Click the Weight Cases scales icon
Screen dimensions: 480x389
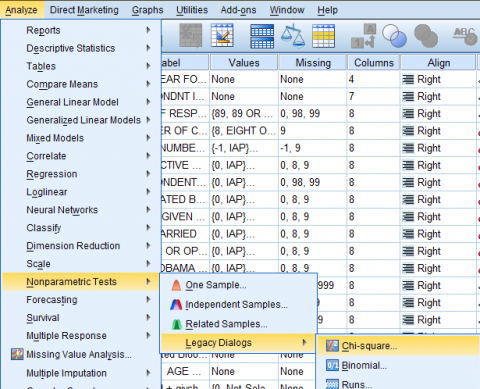pyautogui.click(x=293, y=35)
